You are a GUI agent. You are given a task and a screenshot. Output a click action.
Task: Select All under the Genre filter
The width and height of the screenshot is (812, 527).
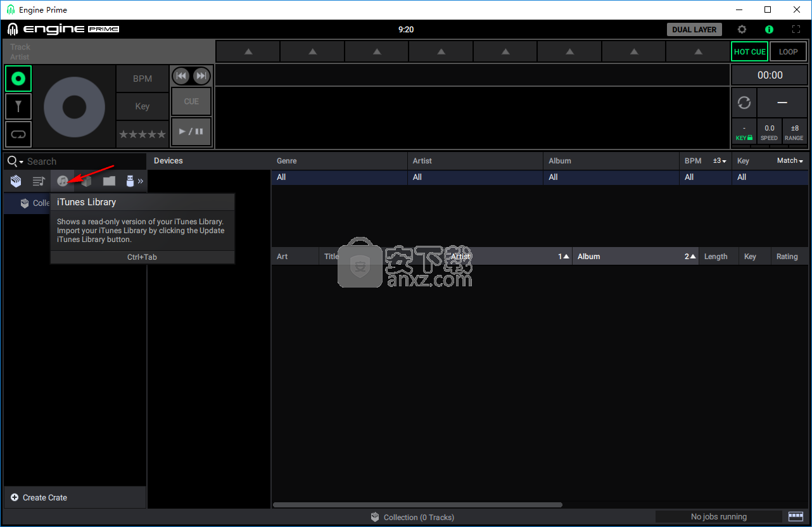point(339,177)
